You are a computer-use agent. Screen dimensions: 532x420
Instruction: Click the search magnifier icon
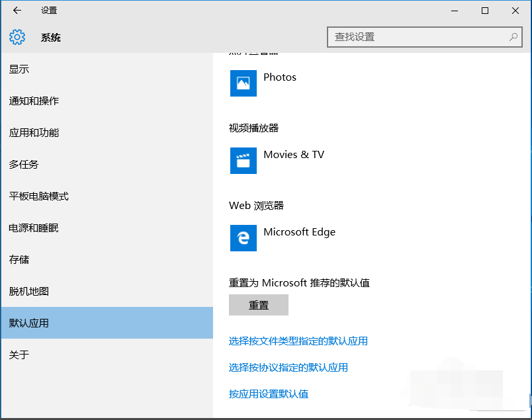pyautogui.click(x=513, y=37)
